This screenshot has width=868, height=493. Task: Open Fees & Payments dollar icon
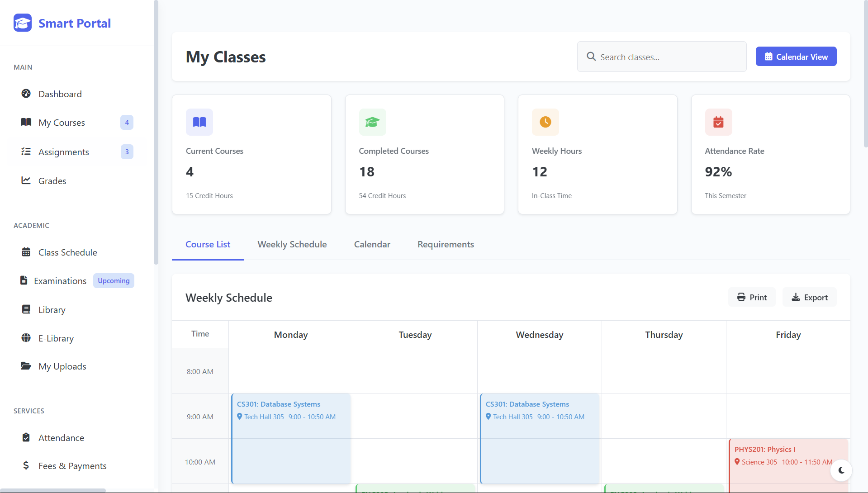pos(26,465)
